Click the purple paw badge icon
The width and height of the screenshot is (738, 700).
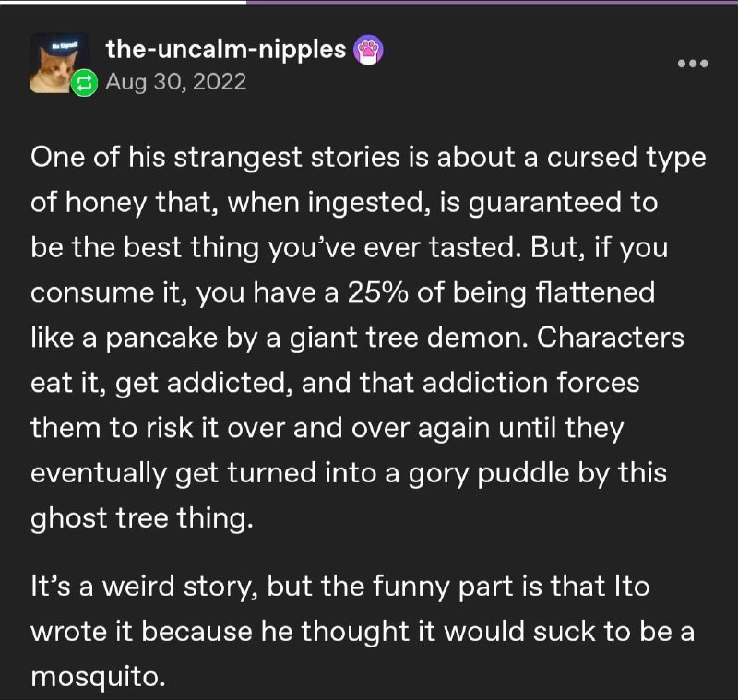tap(368, 50)
